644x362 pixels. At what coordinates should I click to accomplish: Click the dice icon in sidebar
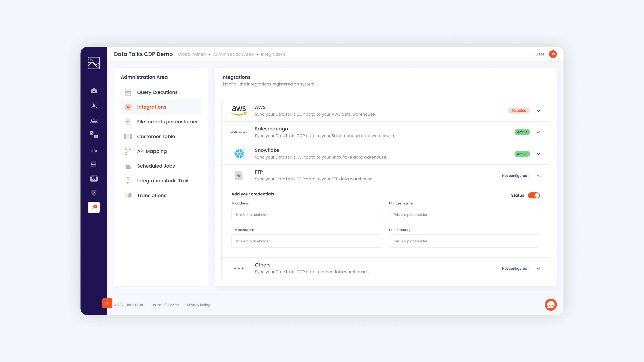click(x=94, y=135)
